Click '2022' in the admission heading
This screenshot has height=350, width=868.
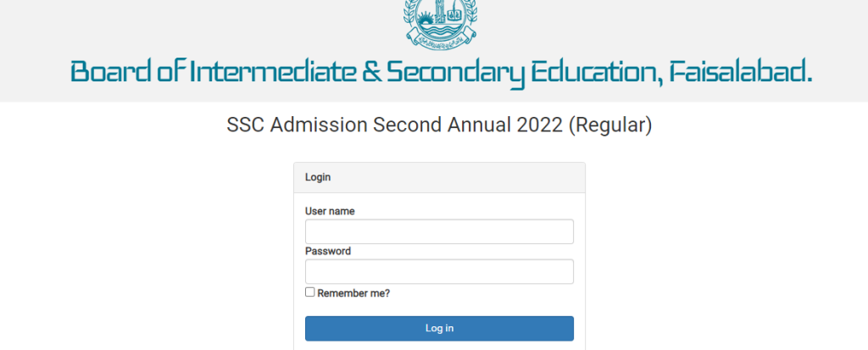(537, 125)
